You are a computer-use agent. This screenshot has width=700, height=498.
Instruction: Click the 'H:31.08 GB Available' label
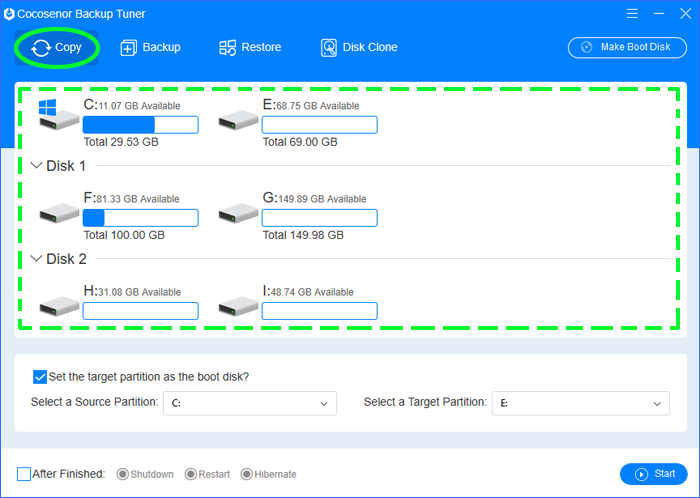click(133, 291)
